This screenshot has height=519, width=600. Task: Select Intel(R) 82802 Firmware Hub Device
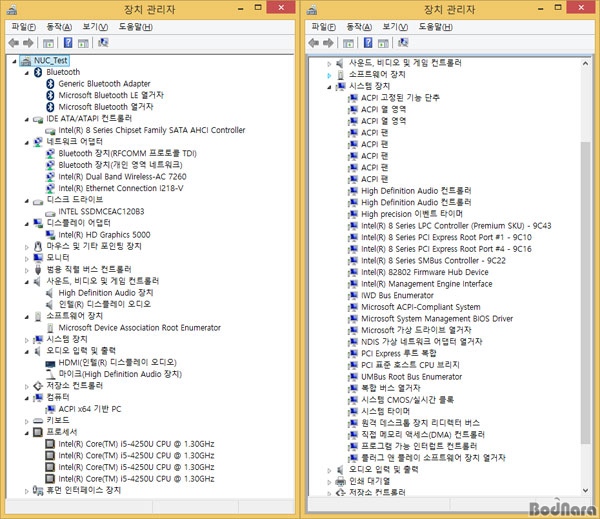[425, 272]
